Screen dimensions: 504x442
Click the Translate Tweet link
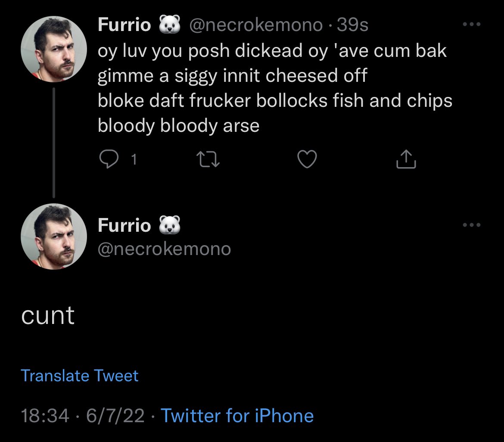pyautogui.click(x=80, y=376)
